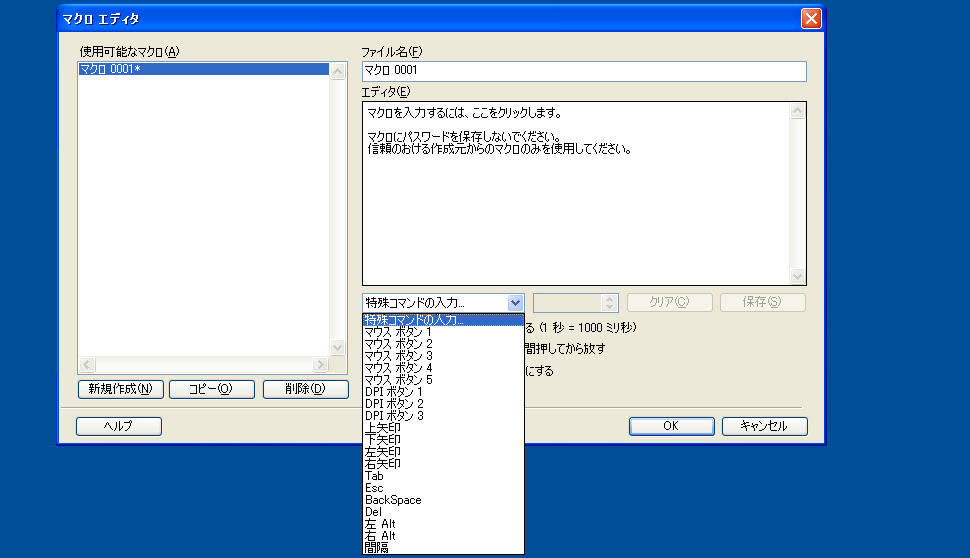
Task: Choose マウス ボタン 4 option
Action: pos(398,368)
